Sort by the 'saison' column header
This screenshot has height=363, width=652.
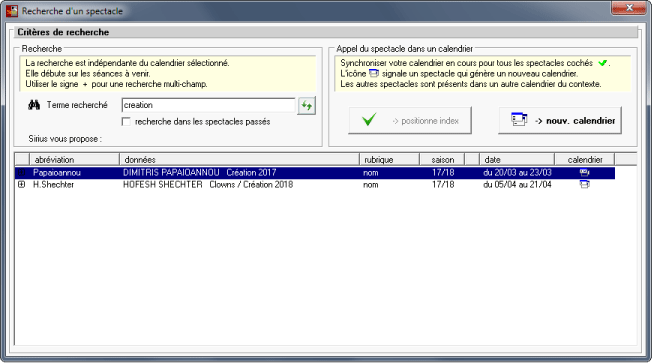point(442,160)
